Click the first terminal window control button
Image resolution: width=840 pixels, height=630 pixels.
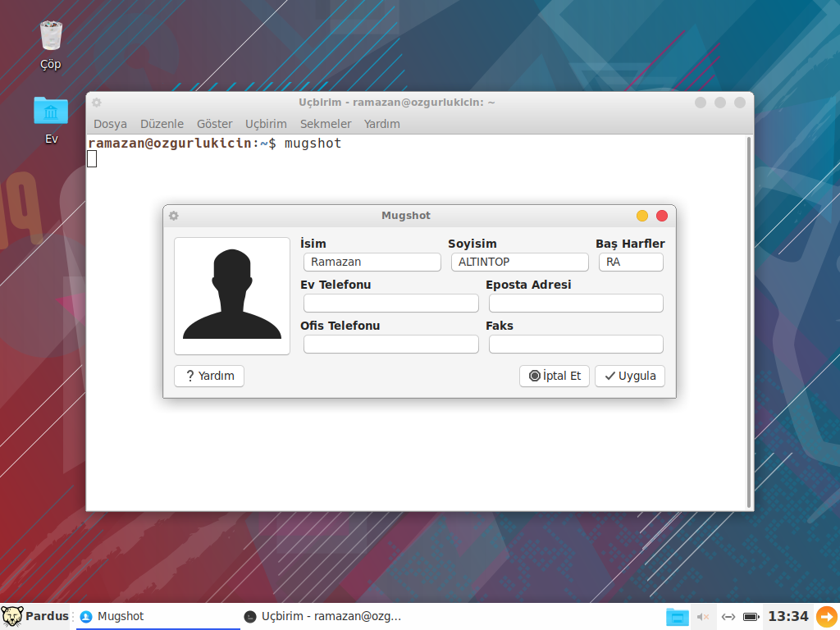pos(701,103)
